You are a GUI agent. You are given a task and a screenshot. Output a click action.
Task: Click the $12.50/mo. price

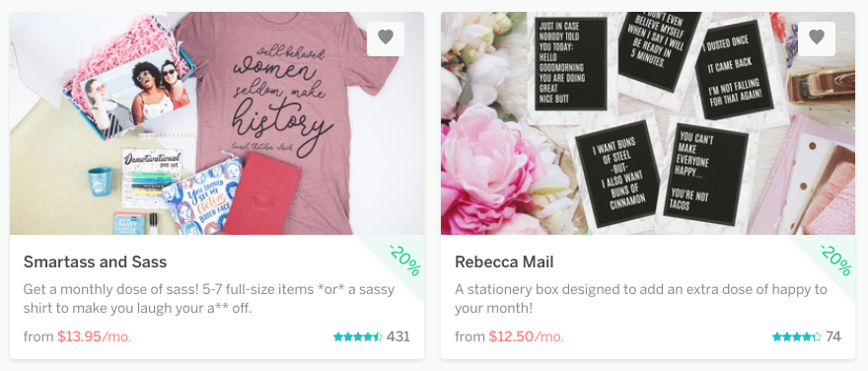[527, 336]
